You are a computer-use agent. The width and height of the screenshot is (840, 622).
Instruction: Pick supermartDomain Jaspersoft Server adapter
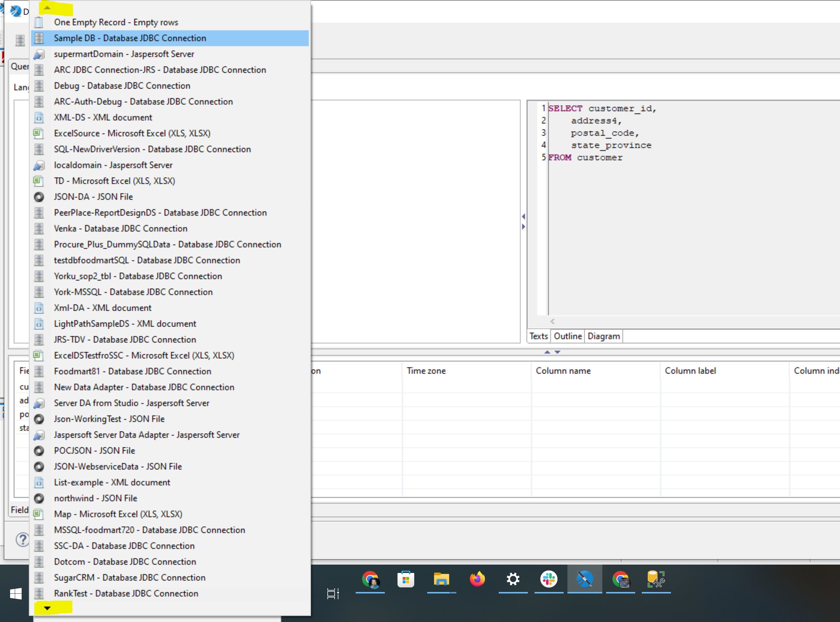(170, 54)
